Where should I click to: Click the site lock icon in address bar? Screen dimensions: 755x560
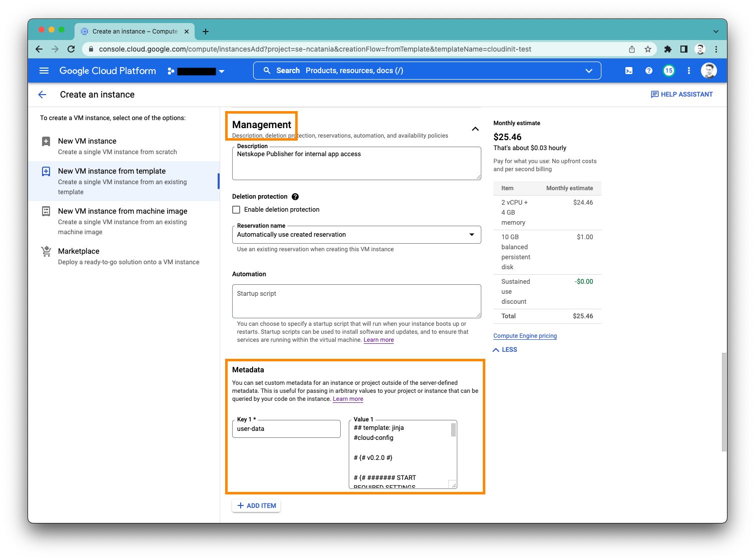point(91,49)
